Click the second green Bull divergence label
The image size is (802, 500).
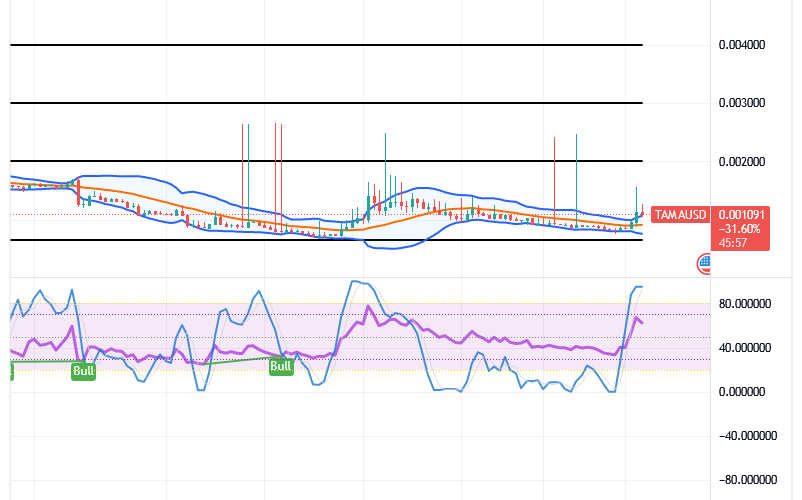tap(281, 367)
